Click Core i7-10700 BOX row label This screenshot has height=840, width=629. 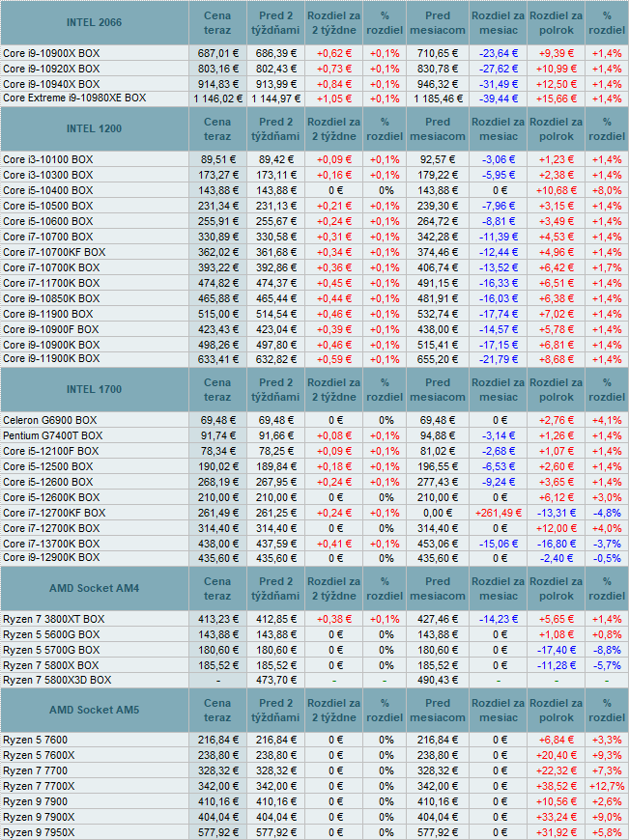[47, 237]
